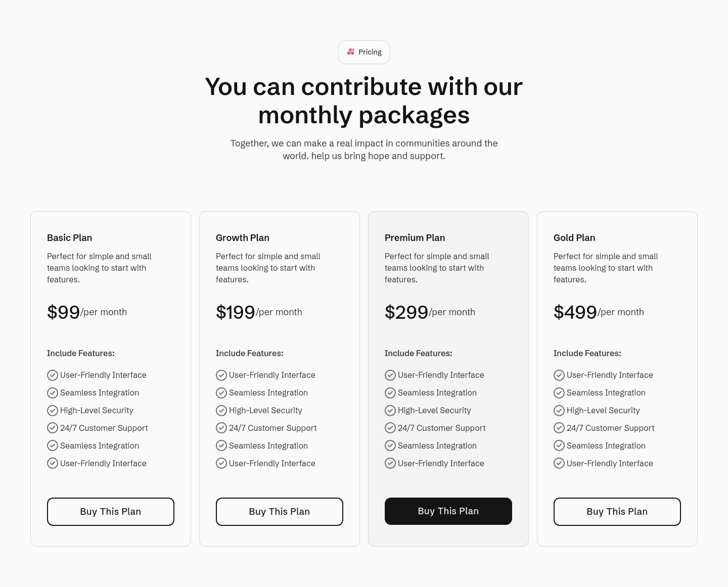Toggle the Gold Plan High-Level Security check

coord(559,410)
